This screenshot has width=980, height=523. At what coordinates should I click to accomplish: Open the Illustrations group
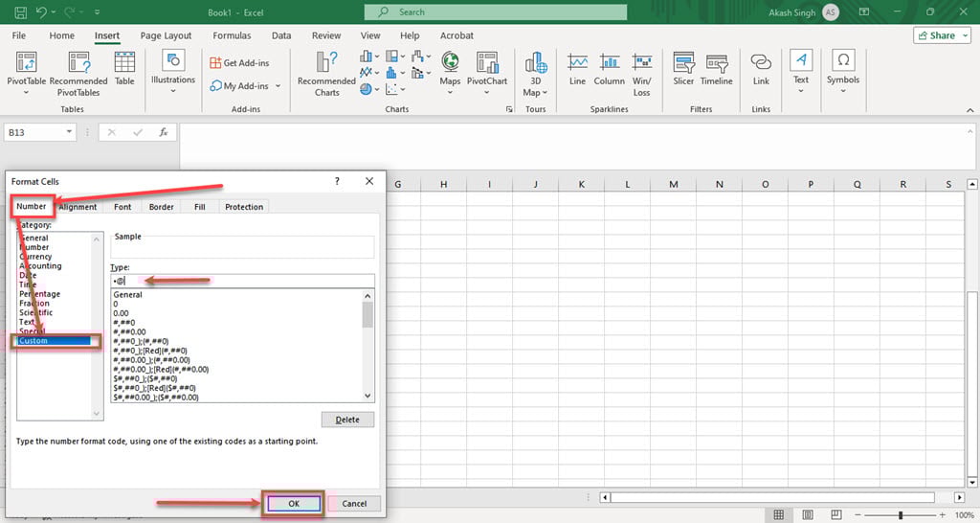point(173,71)
